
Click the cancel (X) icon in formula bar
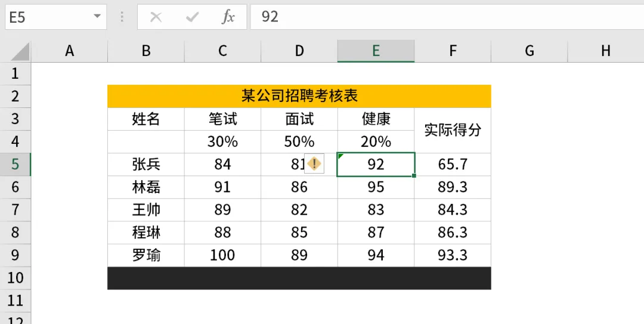[x=156, y=17]
